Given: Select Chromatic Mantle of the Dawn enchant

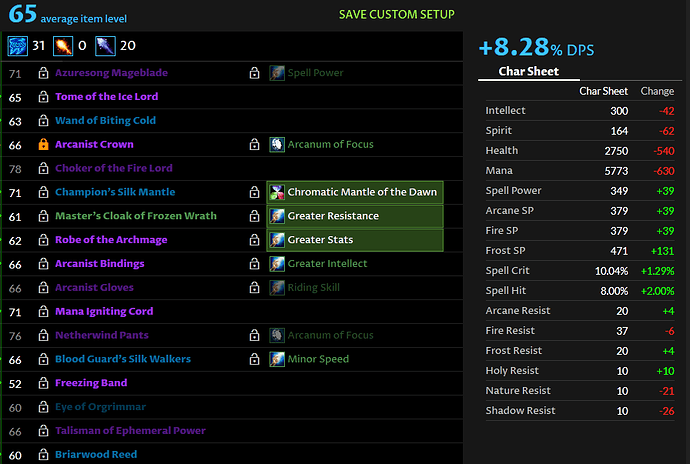Looking at the screenshot, I should tap(355, 192).
